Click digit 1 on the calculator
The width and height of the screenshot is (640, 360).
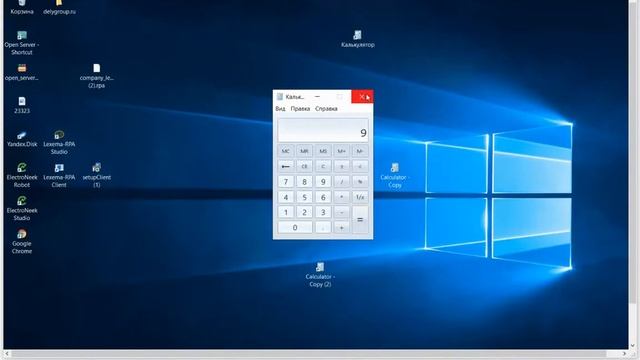286,212
